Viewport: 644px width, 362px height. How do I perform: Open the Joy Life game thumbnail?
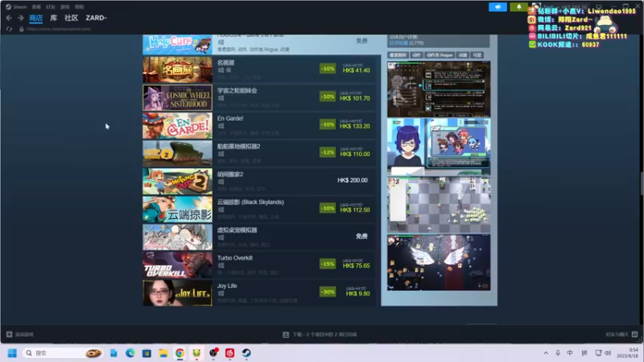click(177, 293)
